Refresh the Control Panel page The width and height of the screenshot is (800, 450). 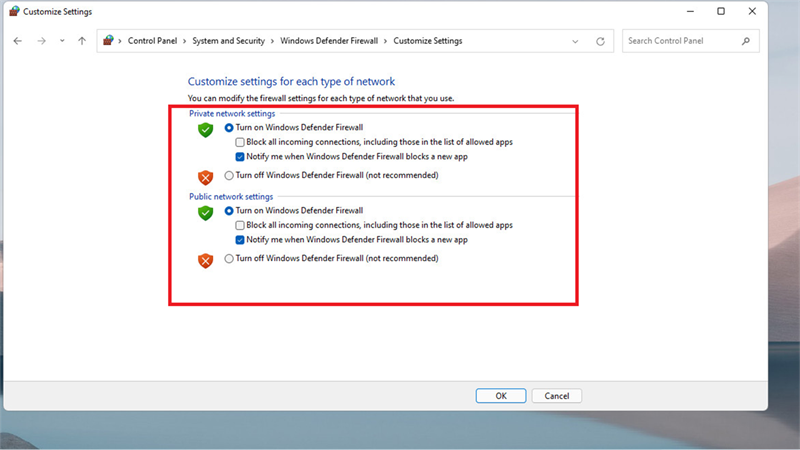click(x=600, y=41)
